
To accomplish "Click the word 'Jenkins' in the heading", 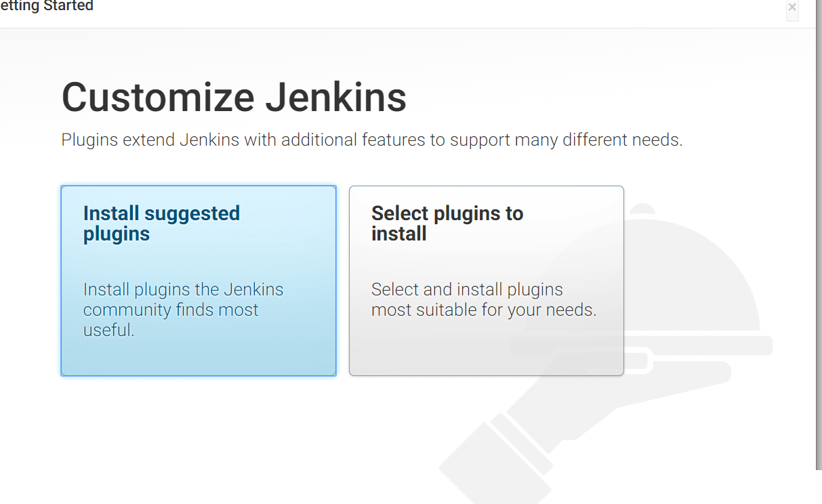I will click(x=335, y=97).
